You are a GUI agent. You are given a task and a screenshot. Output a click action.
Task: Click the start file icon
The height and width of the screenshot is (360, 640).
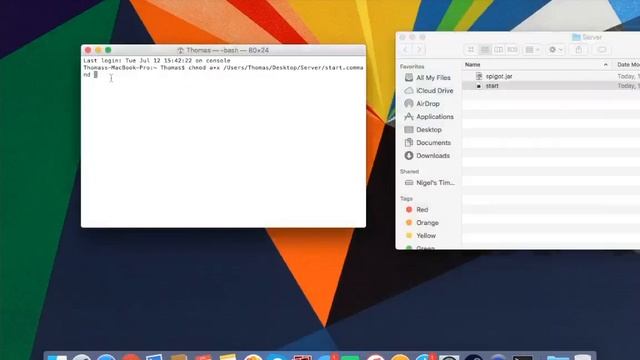pyautogui.click(x=479, y=86)
